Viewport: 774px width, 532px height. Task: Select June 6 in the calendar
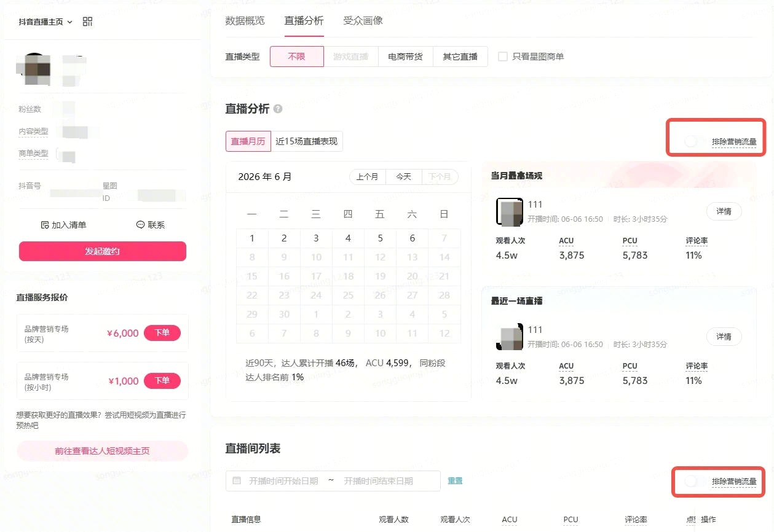(412, 238)
